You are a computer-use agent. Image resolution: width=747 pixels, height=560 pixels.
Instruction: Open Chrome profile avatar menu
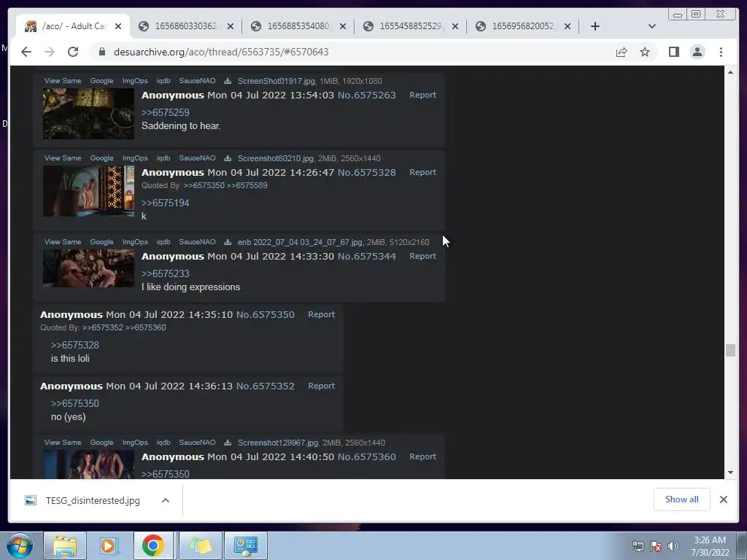tap(697, 52)
